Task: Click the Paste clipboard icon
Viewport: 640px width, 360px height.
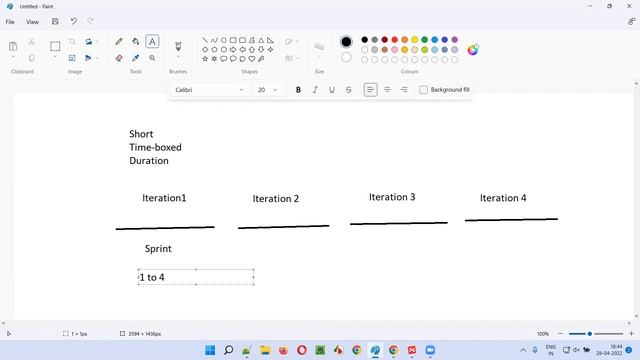Action: click(13, 46)
